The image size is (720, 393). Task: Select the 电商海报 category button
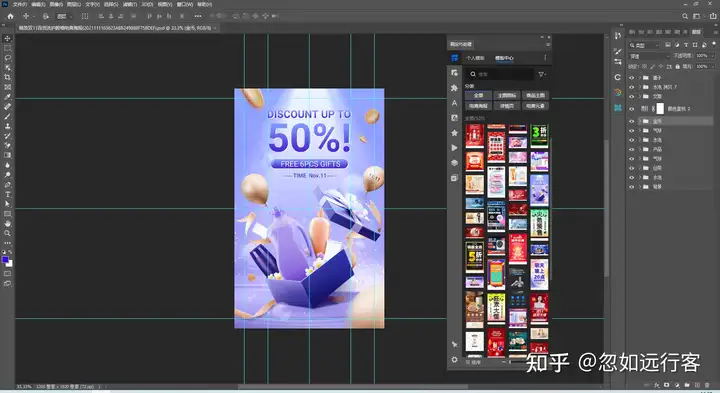pos(478,106)
